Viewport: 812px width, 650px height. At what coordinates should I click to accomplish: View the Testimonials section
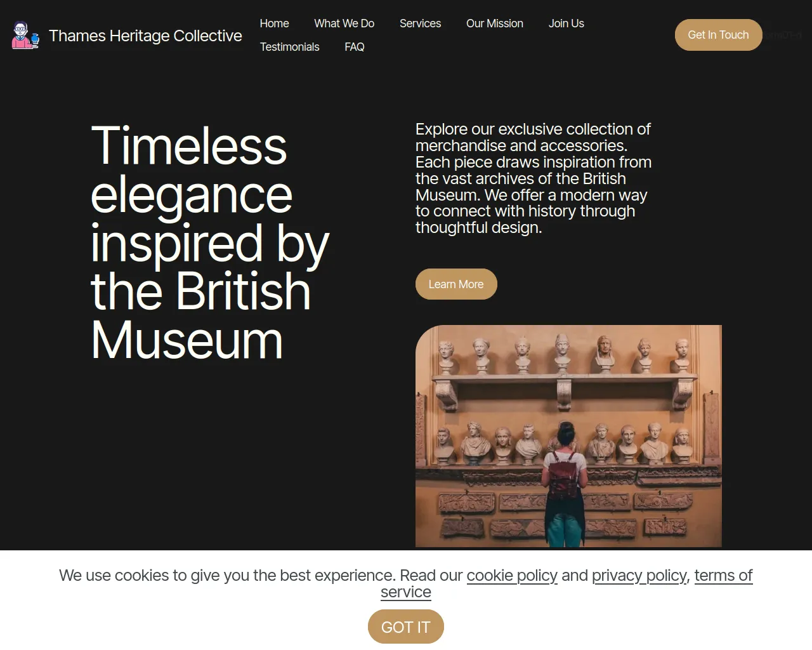(x=289, y=47)
